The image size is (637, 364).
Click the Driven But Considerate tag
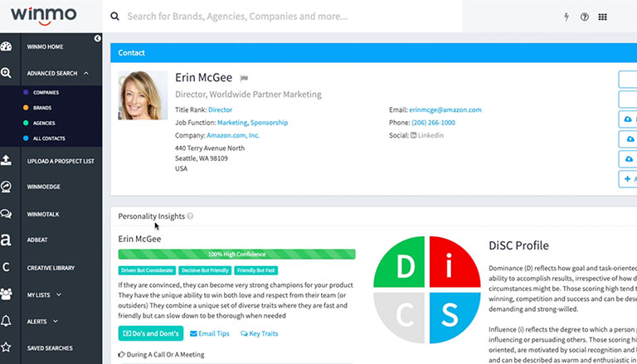[x=147, y=270]
